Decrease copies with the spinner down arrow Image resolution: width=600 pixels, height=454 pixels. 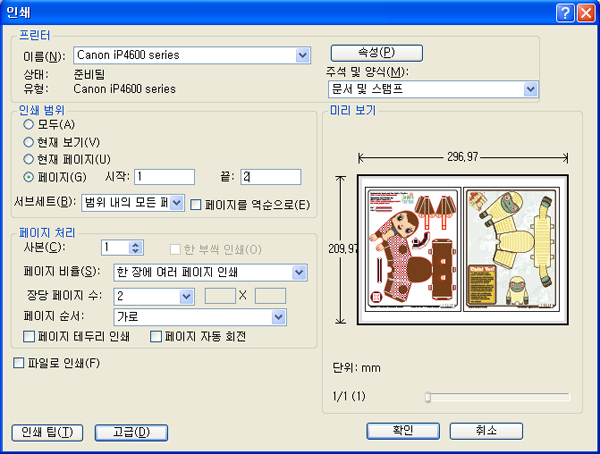[135, 251]
